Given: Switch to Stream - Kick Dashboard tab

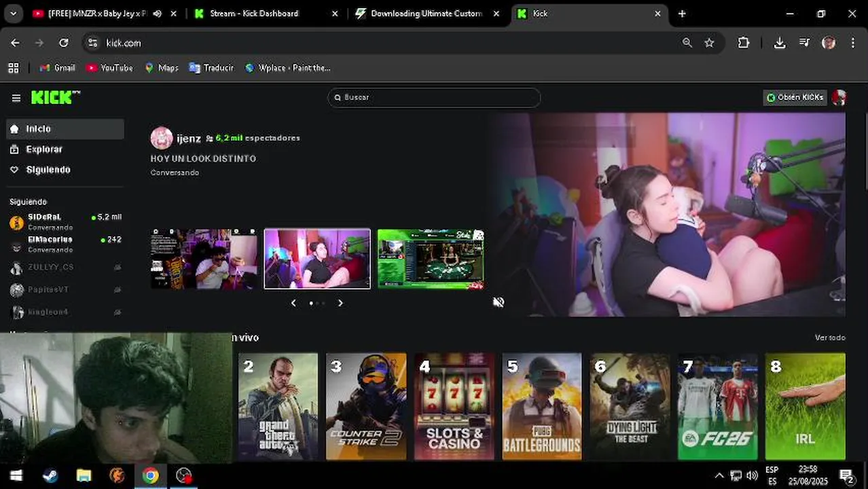Looking at the screenshot, I should (254, 14).
